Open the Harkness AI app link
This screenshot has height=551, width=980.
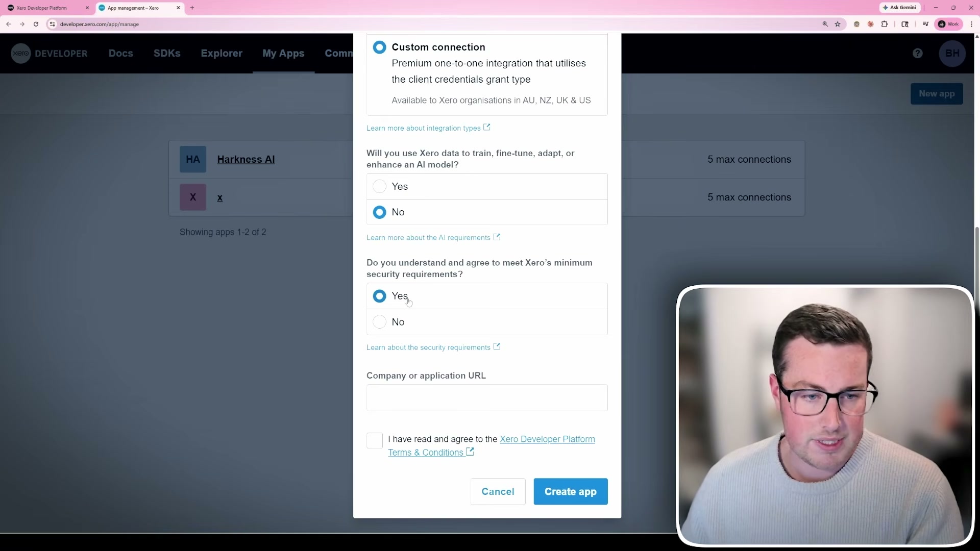(x=246, y=159)
